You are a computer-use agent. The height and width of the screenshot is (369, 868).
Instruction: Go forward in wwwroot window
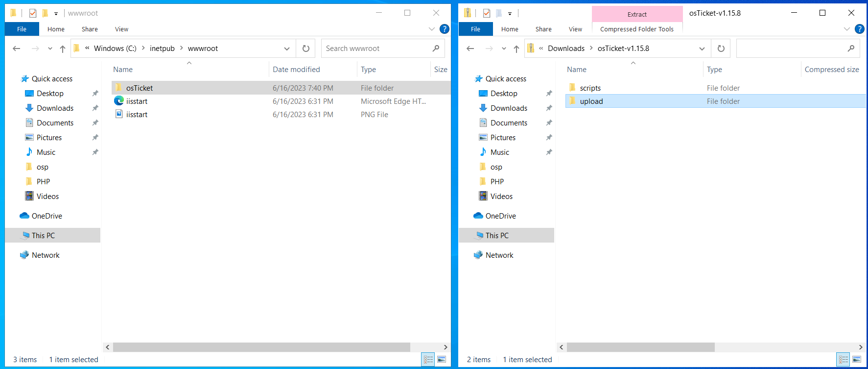35,49
